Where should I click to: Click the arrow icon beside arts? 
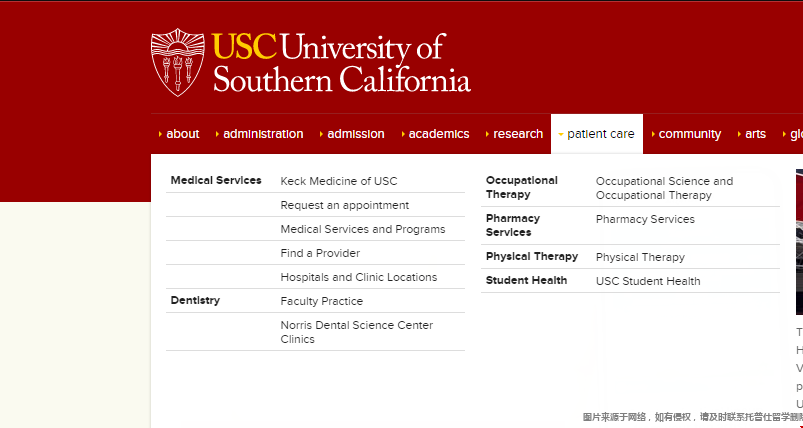[x=739, y=134]
